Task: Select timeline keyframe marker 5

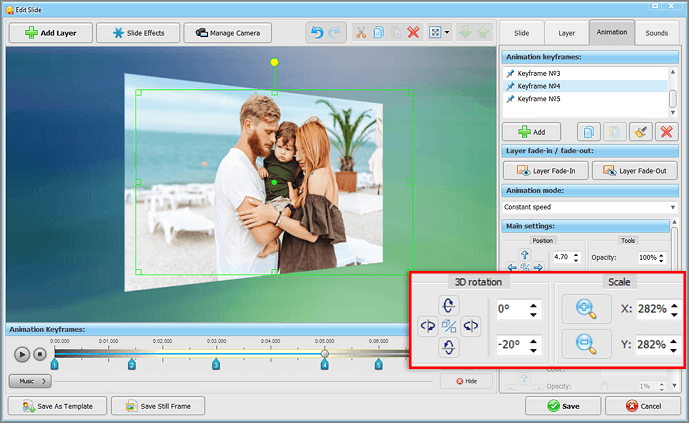Action: tap(378, 364)
